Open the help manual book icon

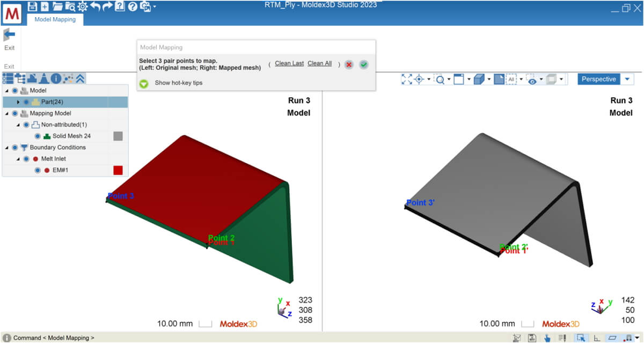[120, 6]
